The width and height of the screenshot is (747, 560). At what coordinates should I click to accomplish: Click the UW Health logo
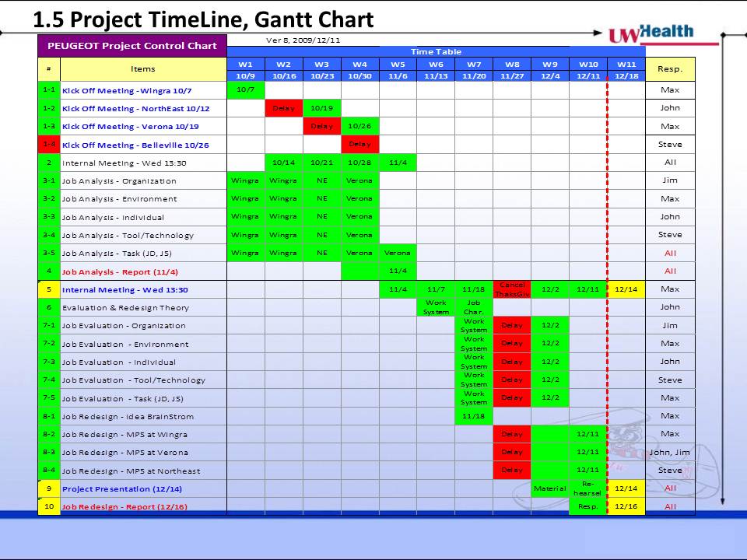pyautogui.click(x=664, y=34)
